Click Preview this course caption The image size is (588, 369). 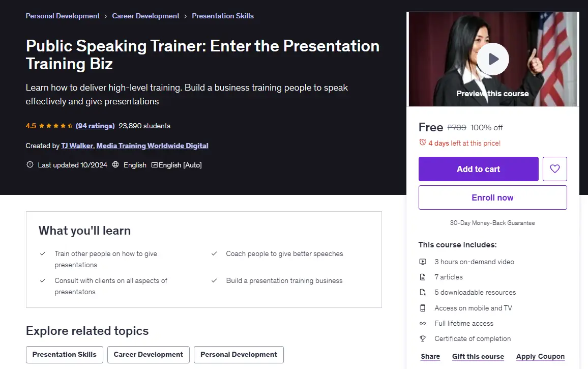(492, 94)
